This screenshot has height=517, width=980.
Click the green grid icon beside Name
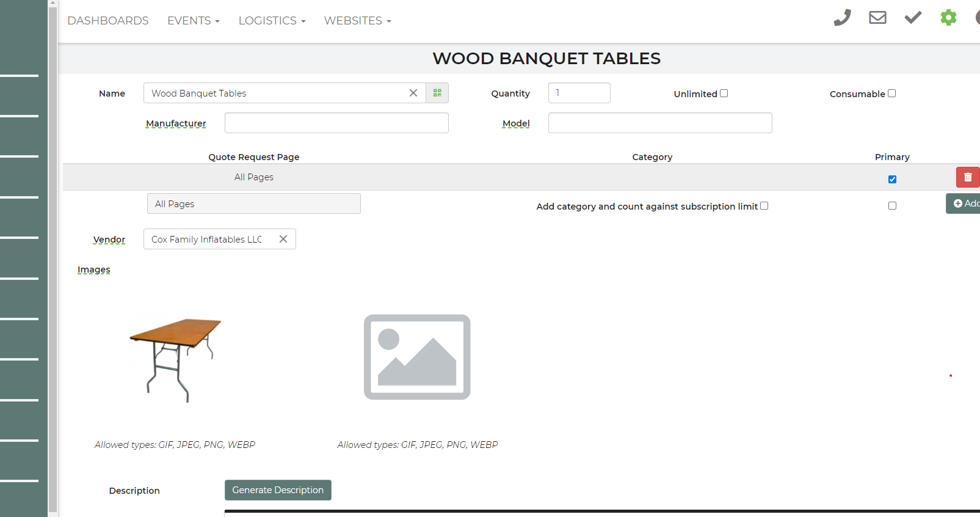pos(437,93)
